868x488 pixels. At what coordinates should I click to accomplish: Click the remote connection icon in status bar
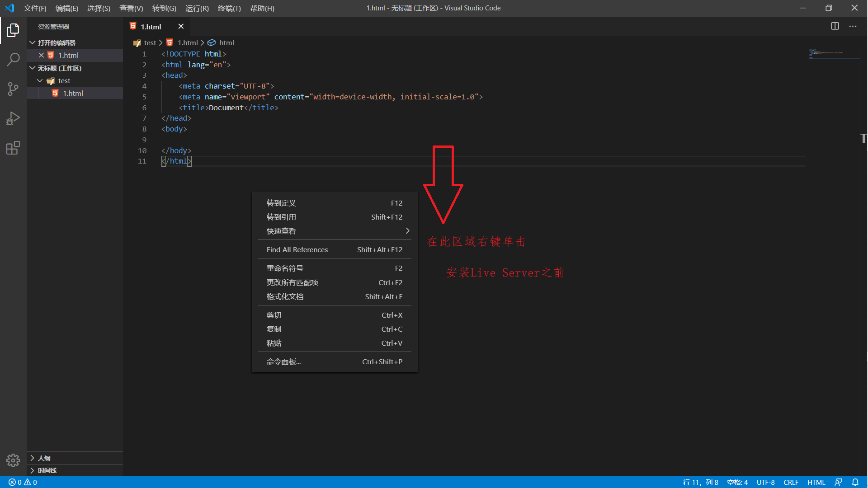point(839,482)
